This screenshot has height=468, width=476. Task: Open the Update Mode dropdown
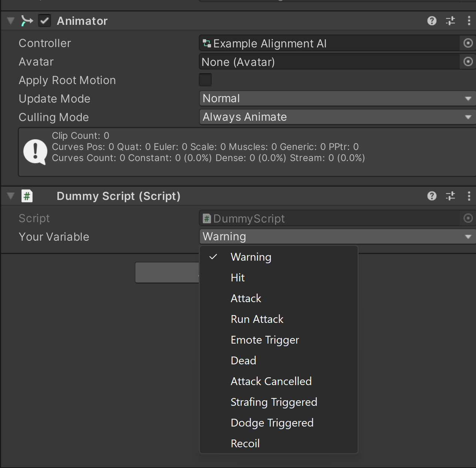(337, 98)
